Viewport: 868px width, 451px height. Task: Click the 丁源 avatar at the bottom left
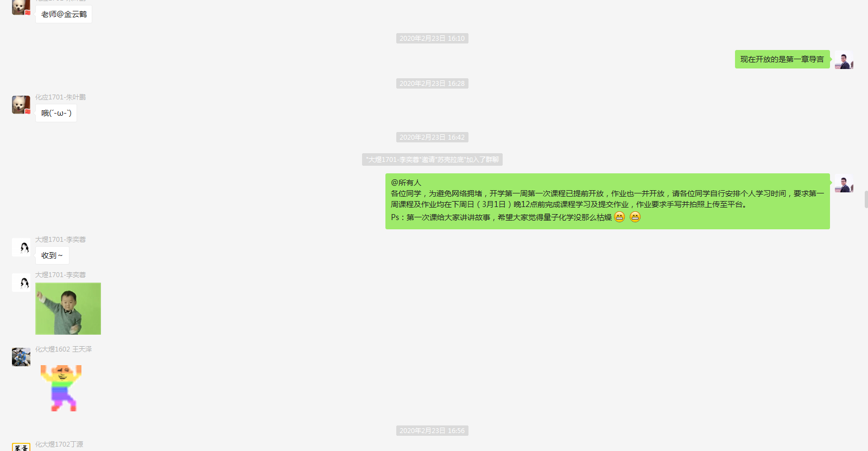click(x=21, y=447)
